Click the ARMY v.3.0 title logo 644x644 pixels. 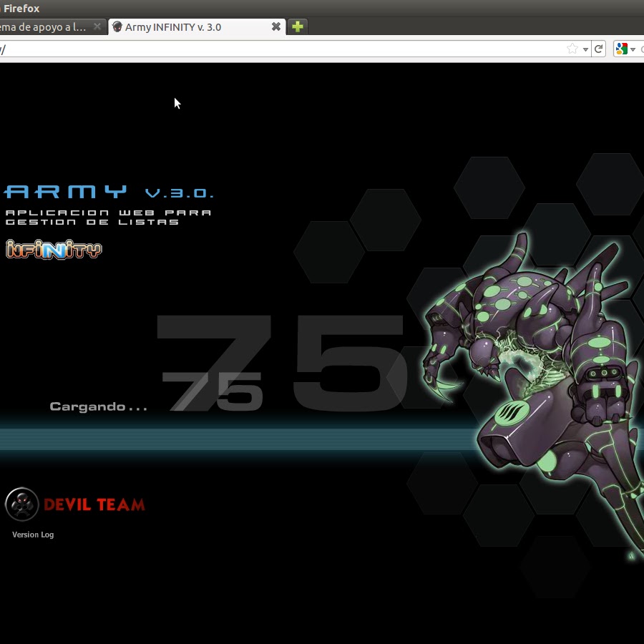(x=107, y=192)
